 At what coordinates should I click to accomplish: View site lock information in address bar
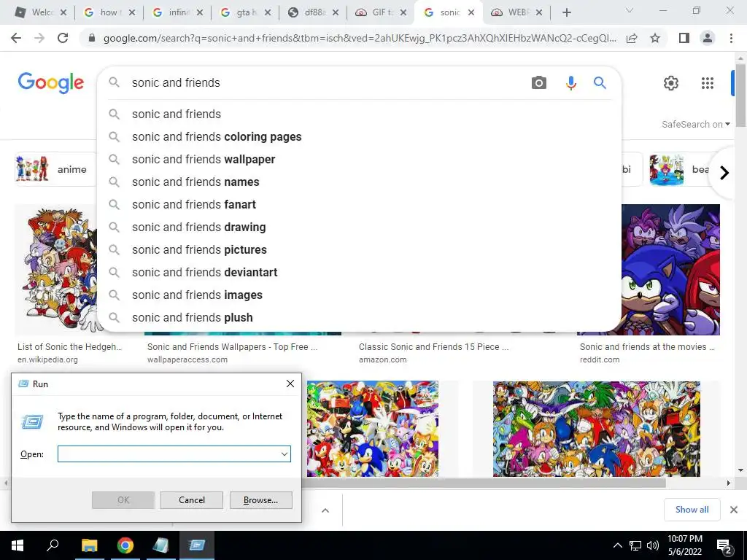click(x=92, y=38)
